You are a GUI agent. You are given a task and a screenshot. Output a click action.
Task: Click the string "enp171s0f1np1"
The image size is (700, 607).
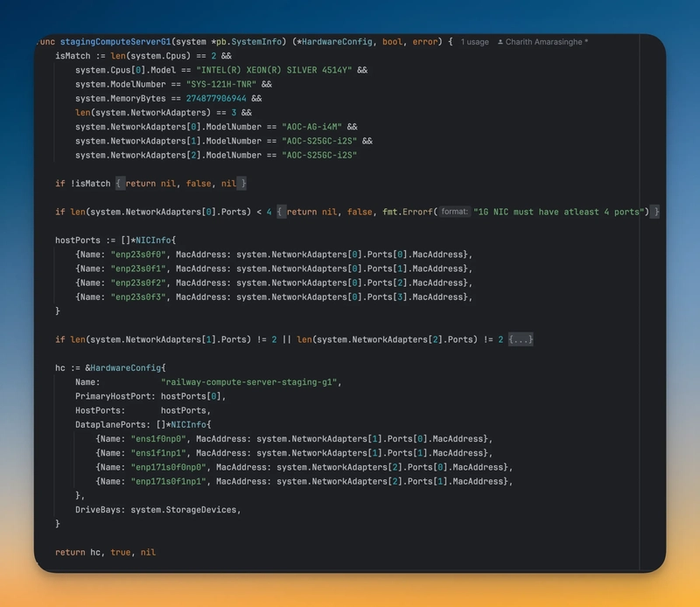(169, 482)
